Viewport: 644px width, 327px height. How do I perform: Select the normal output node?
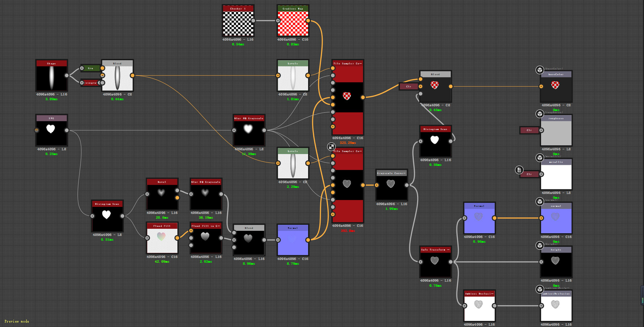[556, 218]
